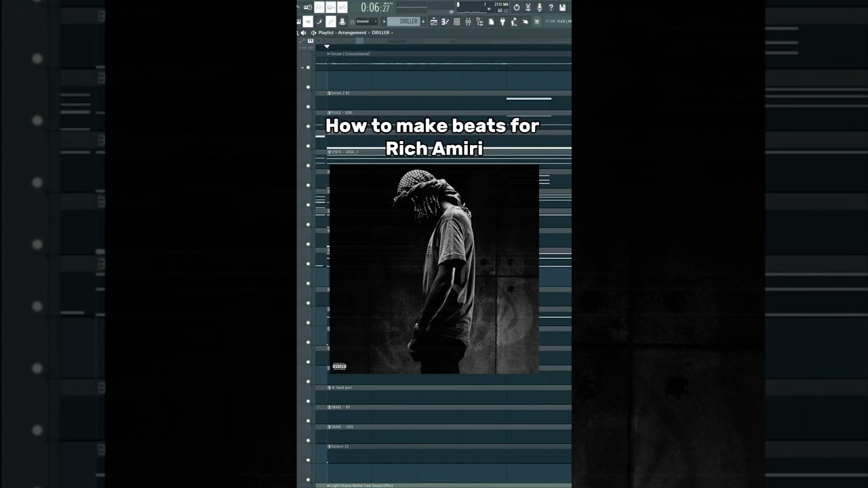Viewport: 868px width, 488px height.
Task: Click DRILLER in the playlist breadcrumb
Action: pos(380,33)
